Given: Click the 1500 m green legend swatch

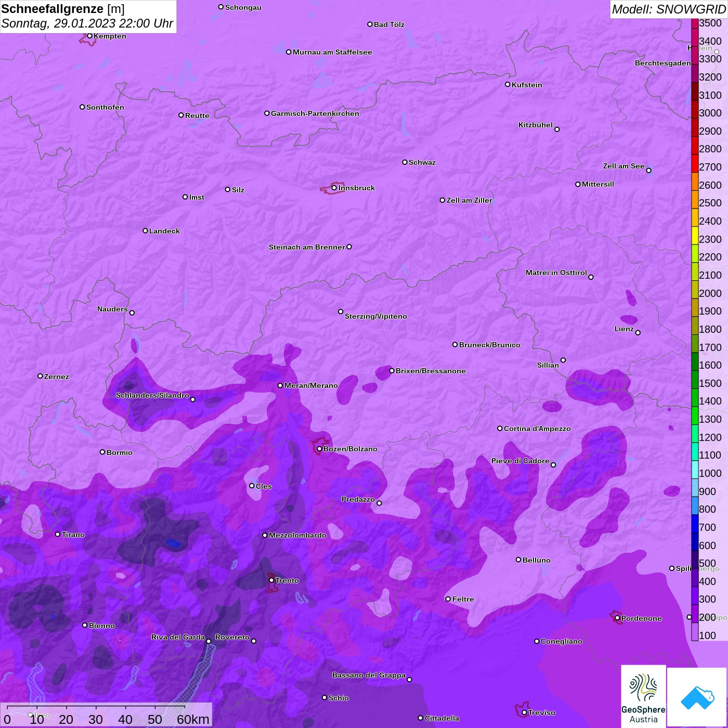Looking at the screenshot, I should click(695, 380).
